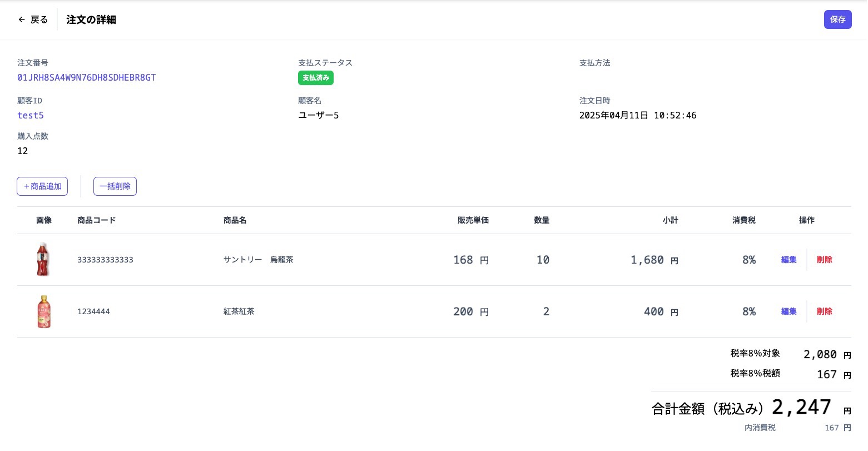Click the back arrow icon
Image resolution: width=868 pixels, height=451 pixels.
(22, 19)
